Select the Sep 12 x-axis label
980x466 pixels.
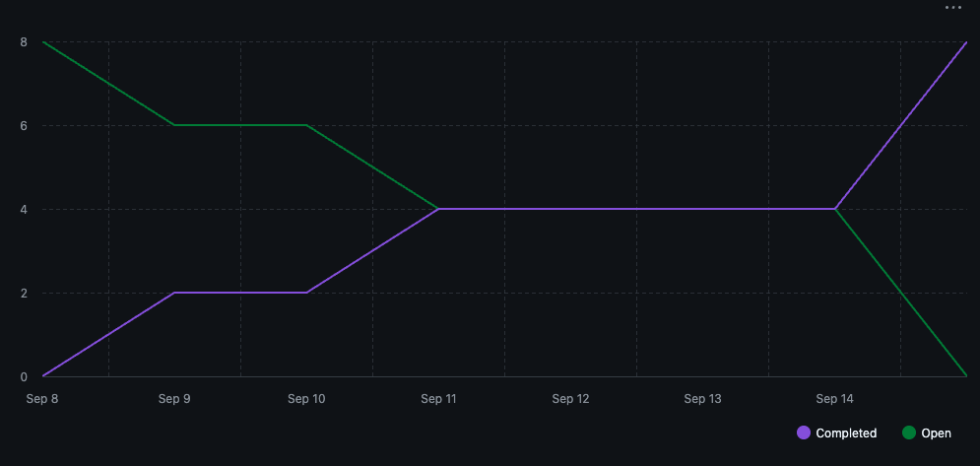[570, 399]
